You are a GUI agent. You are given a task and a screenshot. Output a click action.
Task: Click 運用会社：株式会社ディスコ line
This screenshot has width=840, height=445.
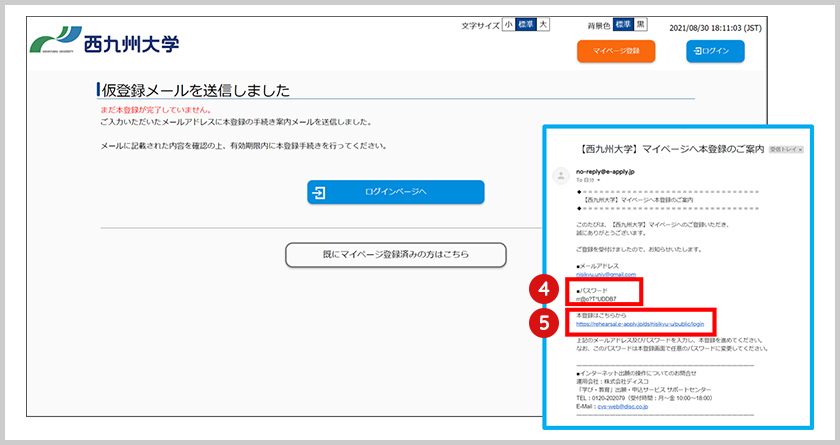click(x=613, y=381)
